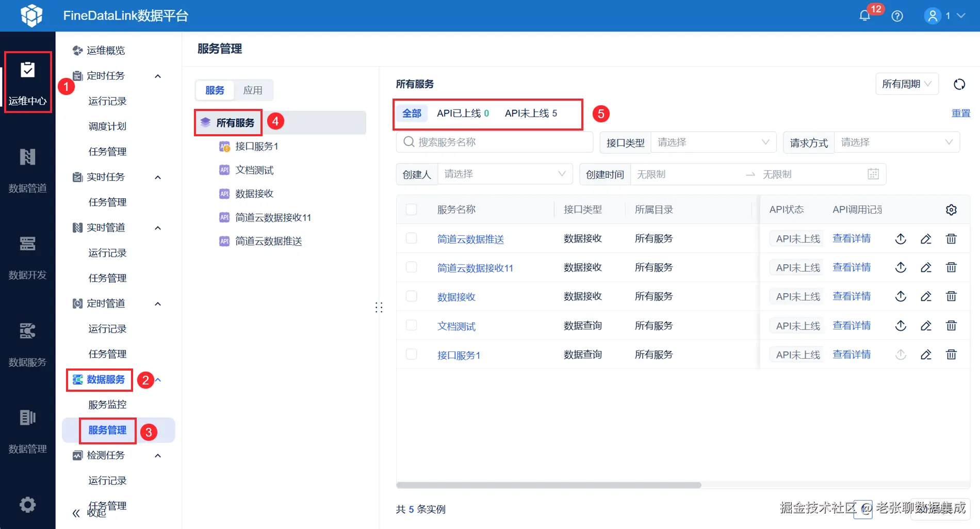
Task: Refresh the service list
Action: pos(959,84)
